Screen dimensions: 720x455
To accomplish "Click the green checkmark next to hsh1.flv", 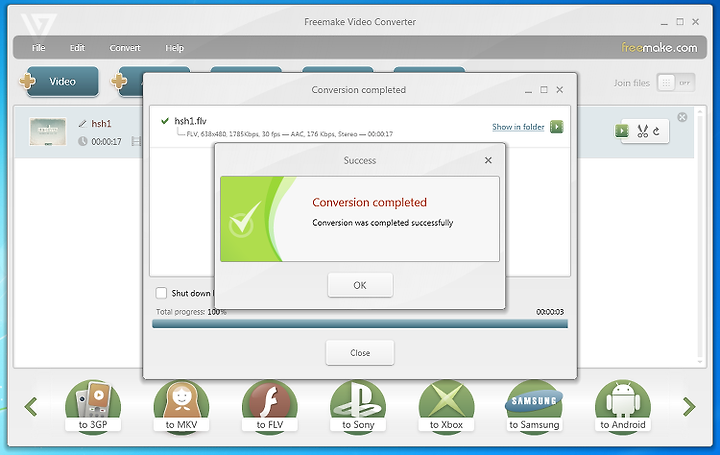I will pos(165,121).
